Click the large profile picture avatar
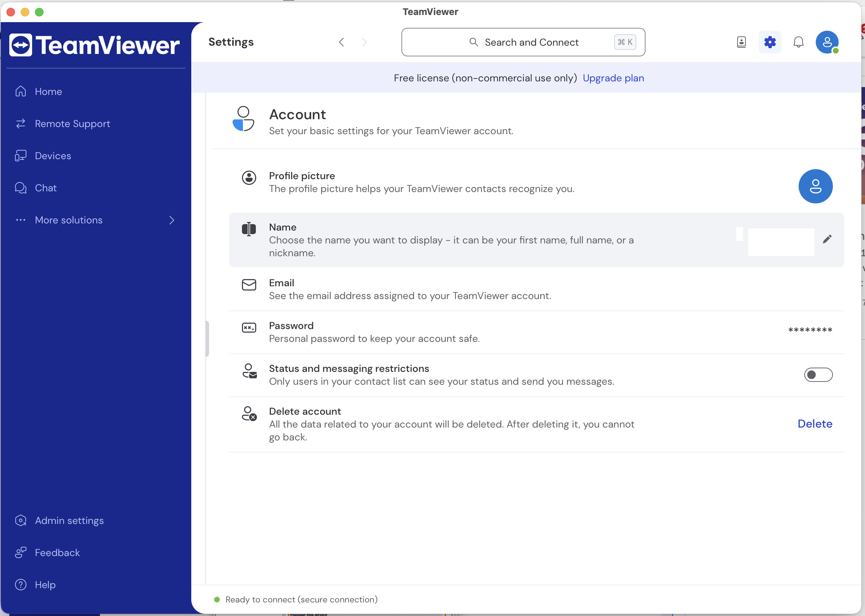865x616 pixels. point(815,186)
